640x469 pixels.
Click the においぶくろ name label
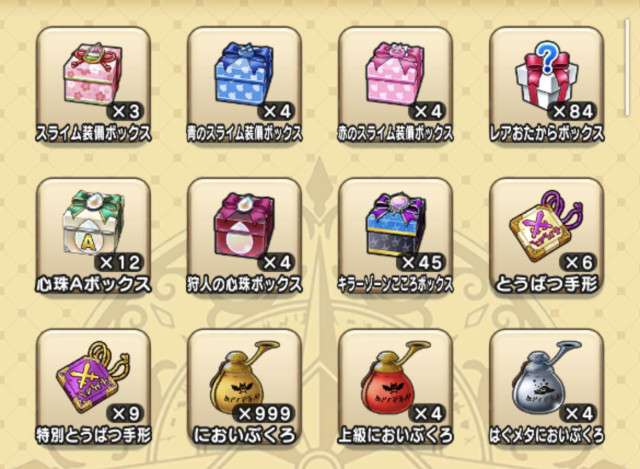244,436
